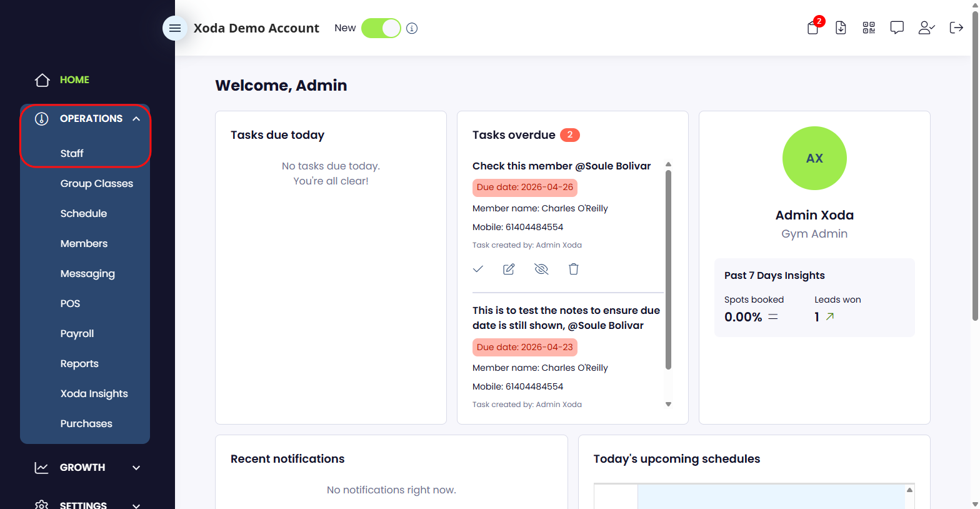Image resolution: width=980 pixels, height=509 pixels.
Task: Click the Tasks overdue scrollbar down arrow
Action: 668,405
